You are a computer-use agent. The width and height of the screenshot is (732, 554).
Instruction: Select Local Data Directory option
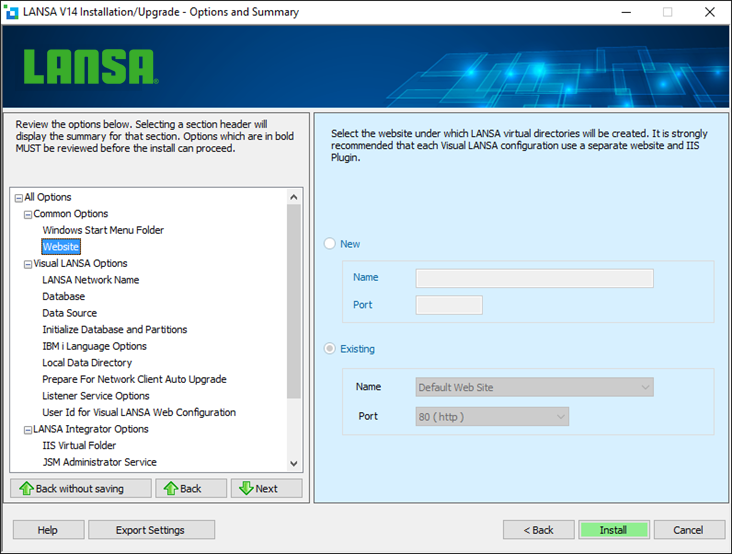pyautogui.click(x=87, y=363)
